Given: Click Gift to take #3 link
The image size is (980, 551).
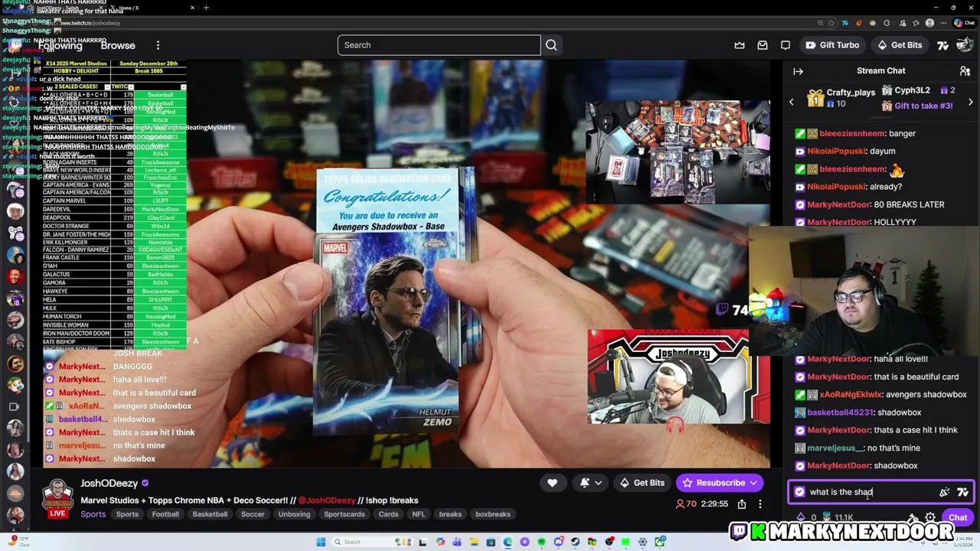Looking at the screenshot, I should [923, 106].
